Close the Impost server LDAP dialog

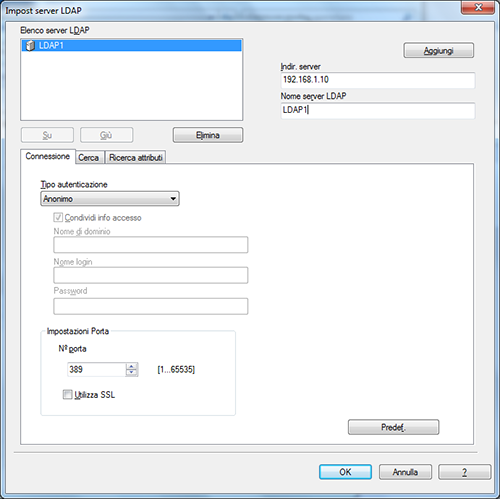point(478,7)
